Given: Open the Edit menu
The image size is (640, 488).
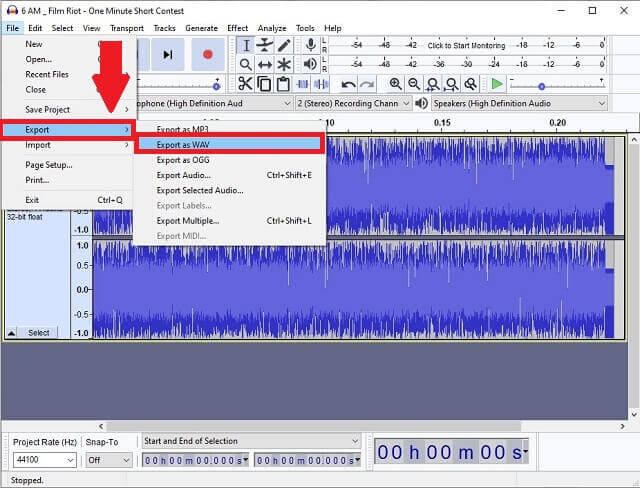Looking at the screenshot, I should [35, 28].
